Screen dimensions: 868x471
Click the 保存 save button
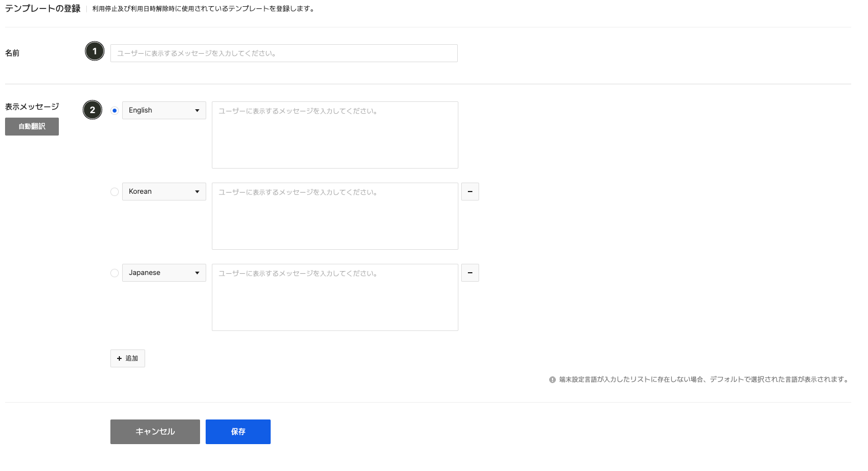[x=238, y=432]
